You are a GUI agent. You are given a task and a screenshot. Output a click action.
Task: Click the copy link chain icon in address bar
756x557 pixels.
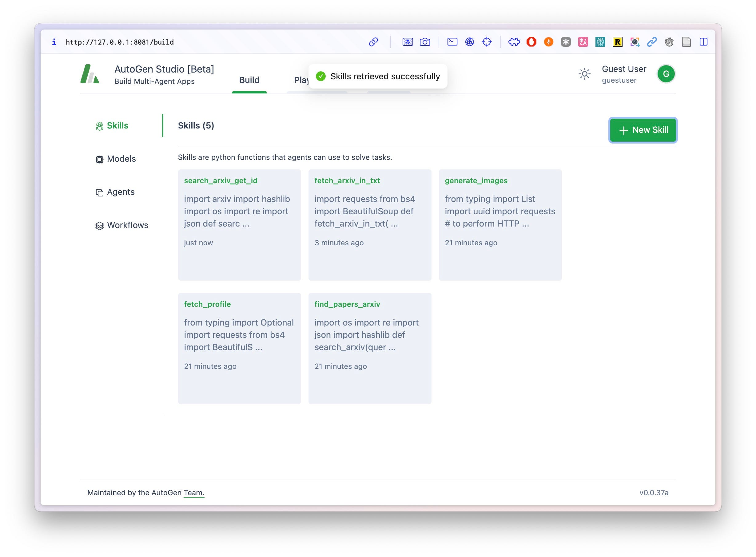373,42
